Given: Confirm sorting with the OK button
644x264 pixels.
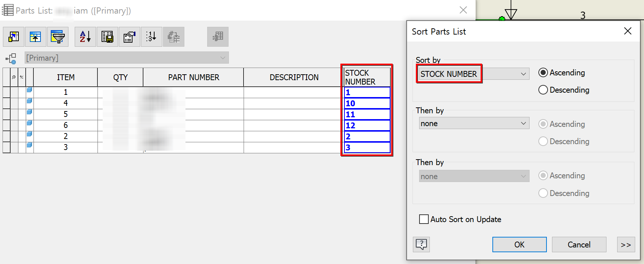Looking at the screenshot, I should click(519, 245).
